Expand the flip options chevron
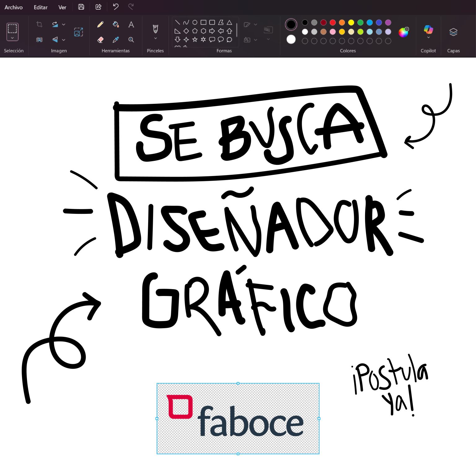 pyautogui.click(x=64, y=40)
